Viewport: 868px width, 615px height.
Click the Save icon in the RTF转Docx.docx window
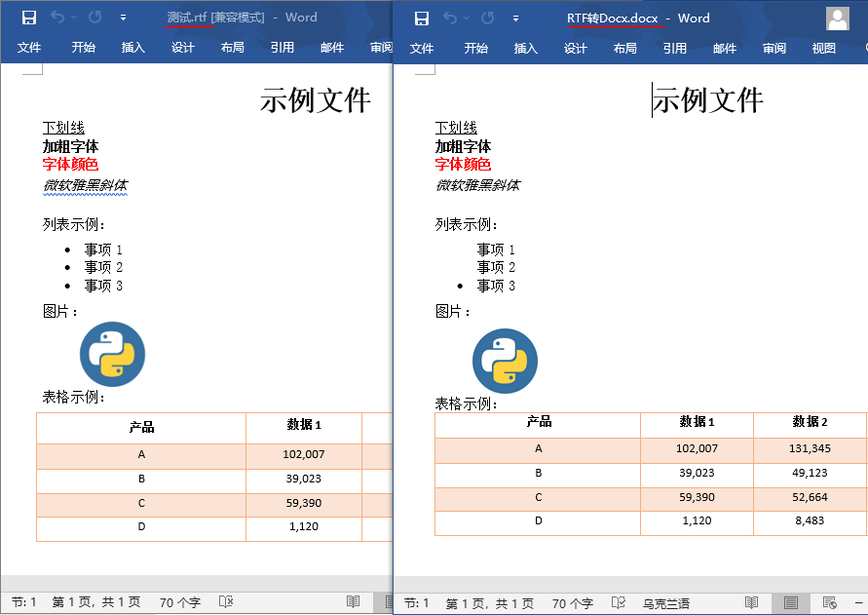(x=421, y=19)
